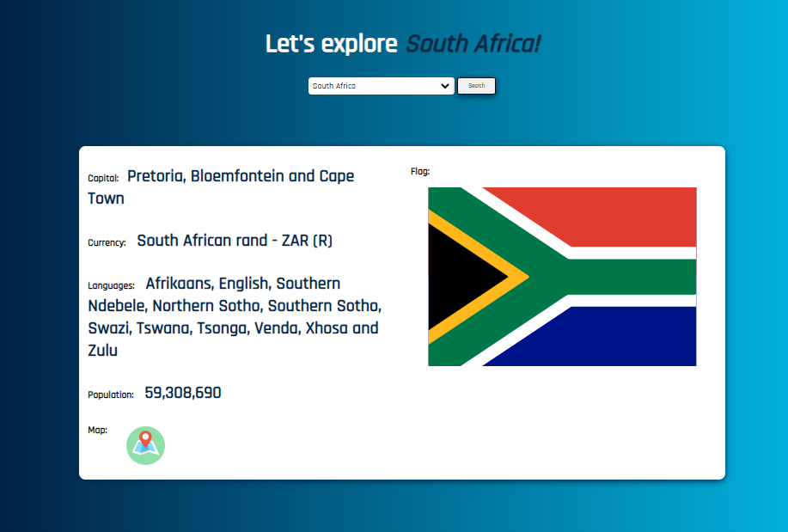
Task: Click the flag graphic next to the Flag label
Action: [562, 277]
